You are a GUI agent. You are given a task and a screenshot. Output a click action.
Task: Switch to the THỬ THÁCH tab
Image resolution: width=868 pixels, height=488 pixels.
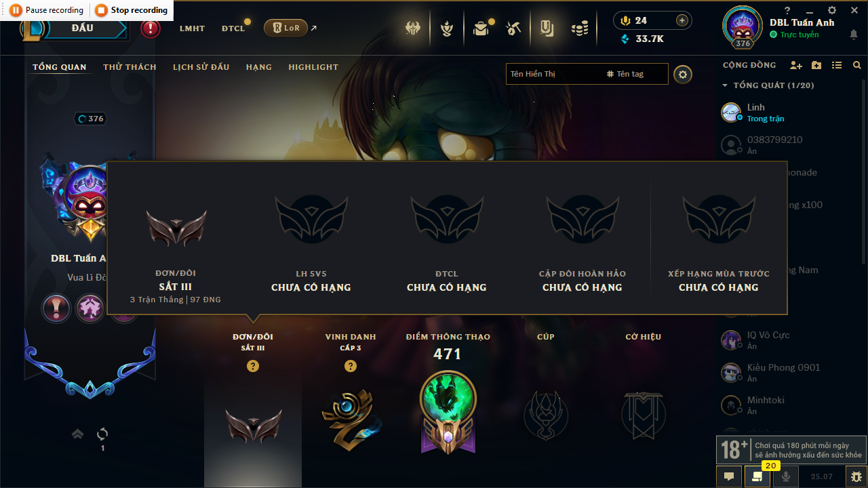tap(130, 67)
